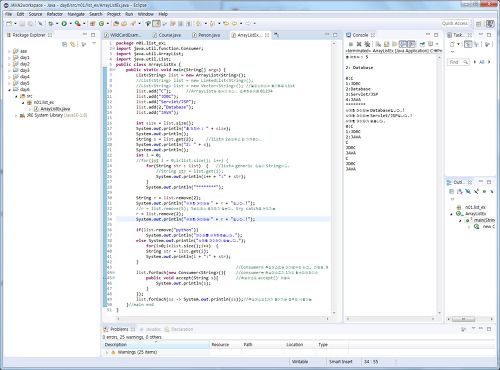Click Clear Console icon
This screenshot has height=370, width=500.
pyautogui.click(x=378, y=44)
